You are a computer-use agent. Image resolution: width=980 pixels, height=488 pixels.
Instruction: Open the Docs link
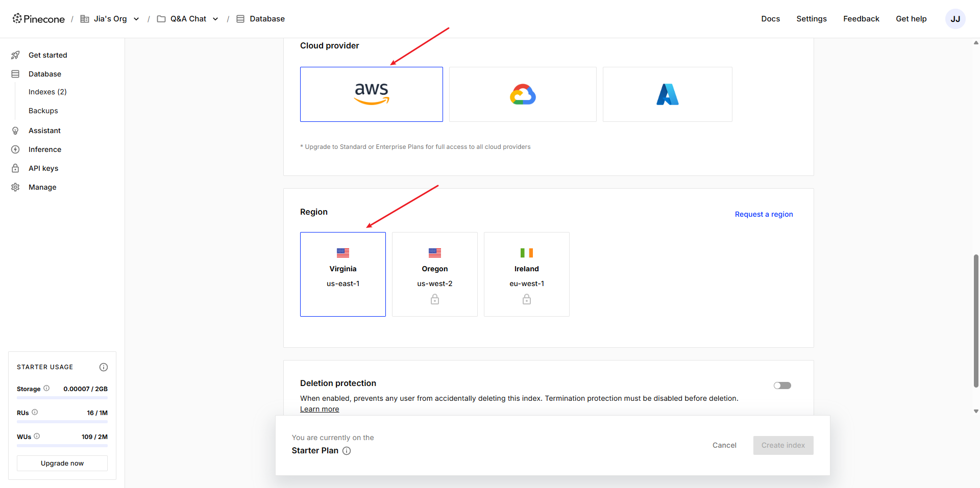tap(770, 19)
